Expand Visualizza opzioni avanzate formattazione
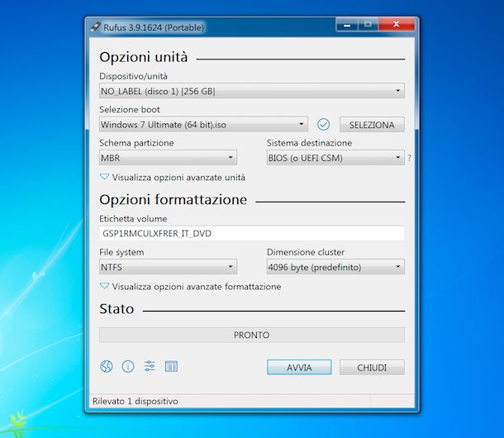This screenshot has width=504, height=438. click(x=191, y=287)
